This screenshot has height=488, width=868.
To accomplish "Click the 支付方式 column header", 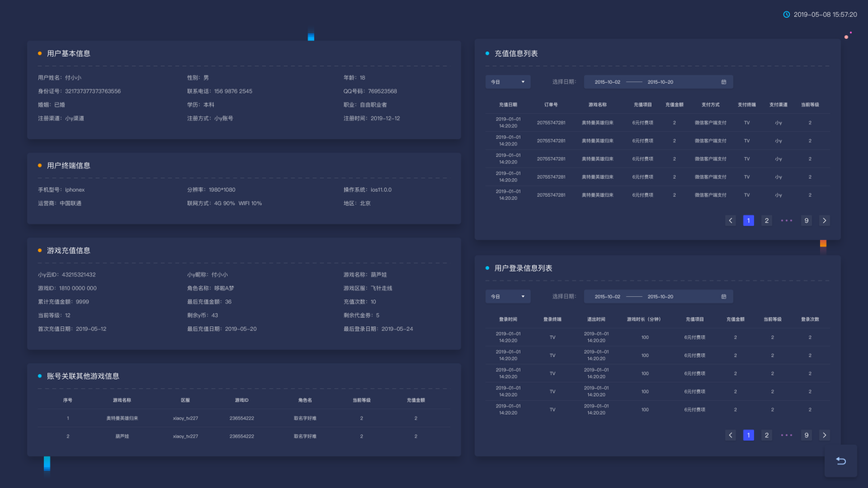I will point(710,105).
